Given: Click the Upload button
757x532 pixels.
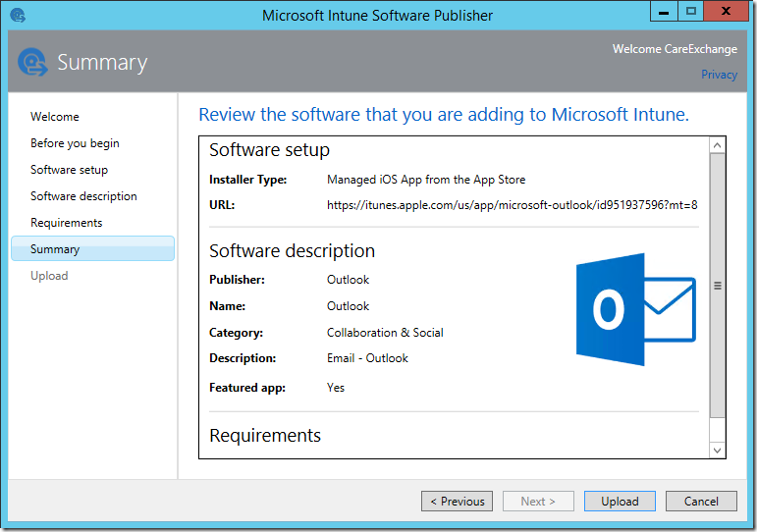Looking at the screenshot, I should click(620, 502).
